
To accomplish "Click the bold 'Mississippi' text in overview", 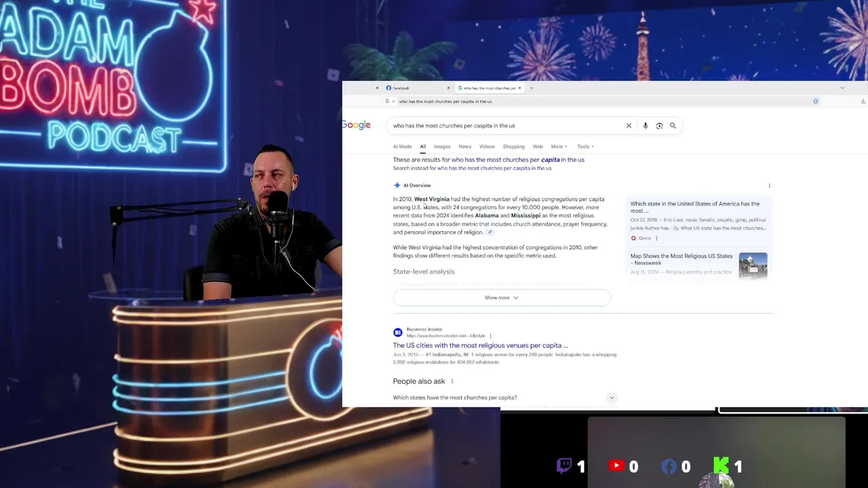I will point(526,216).
